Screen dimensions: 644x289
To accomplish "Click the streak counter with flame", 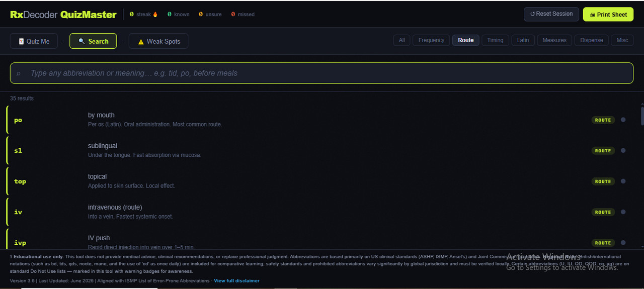I will (144, 14).
